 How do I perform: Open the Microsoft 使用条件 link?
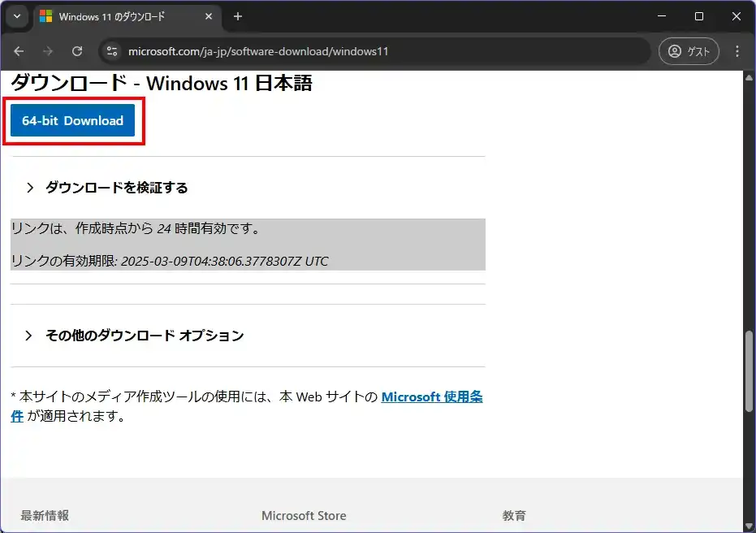tap(431, 397)
